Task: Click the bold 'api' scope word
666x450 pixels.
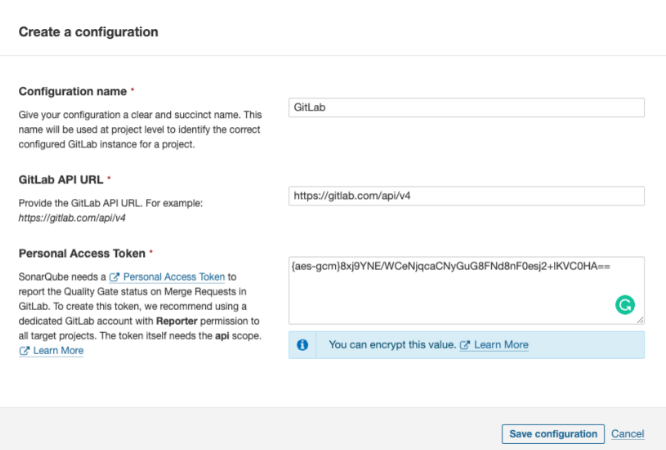Action: [x=222, y=336]
